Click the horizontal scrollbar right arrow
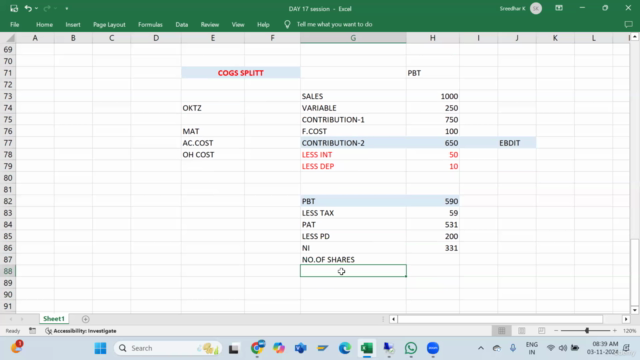640x360 pixels. pos(626,319)
